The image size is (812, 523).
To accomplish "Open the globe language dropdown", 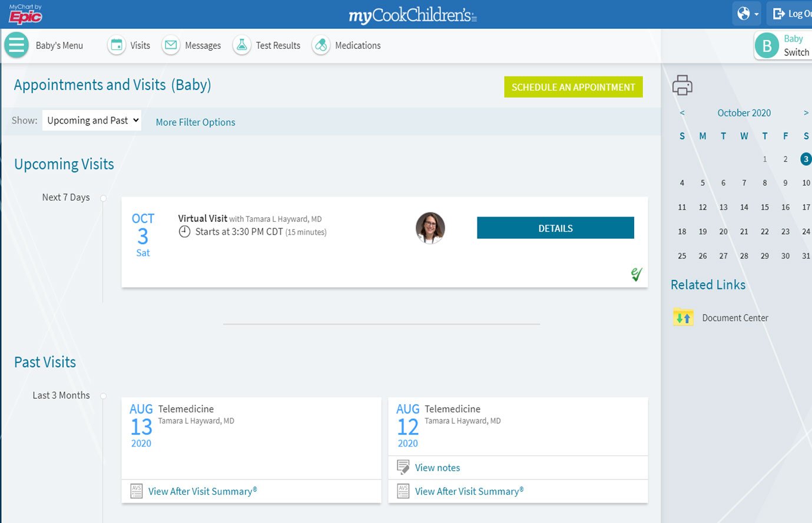I will pyautogui.click(x=747, y=14).
